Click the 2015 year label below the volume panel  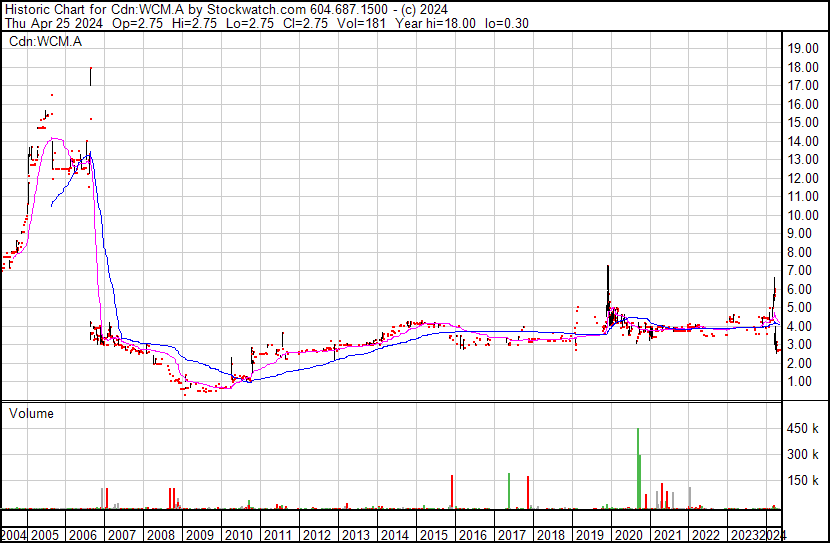pos(432,535)
